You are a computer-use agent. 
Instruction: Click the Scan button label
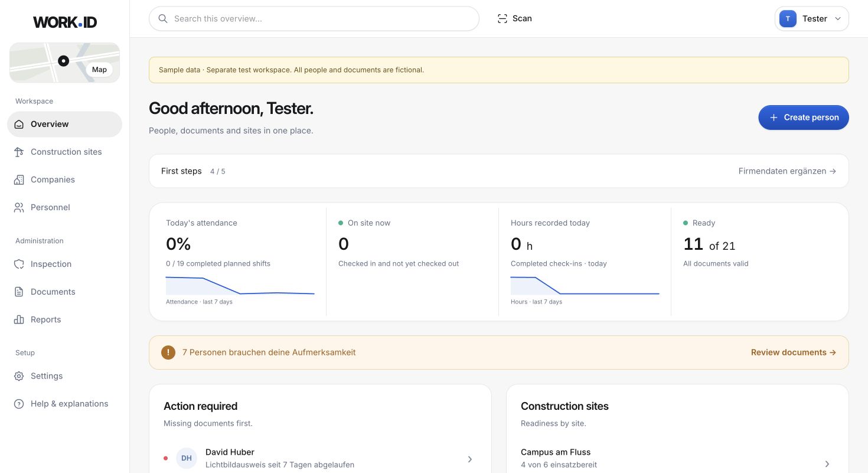coord(522,19)
